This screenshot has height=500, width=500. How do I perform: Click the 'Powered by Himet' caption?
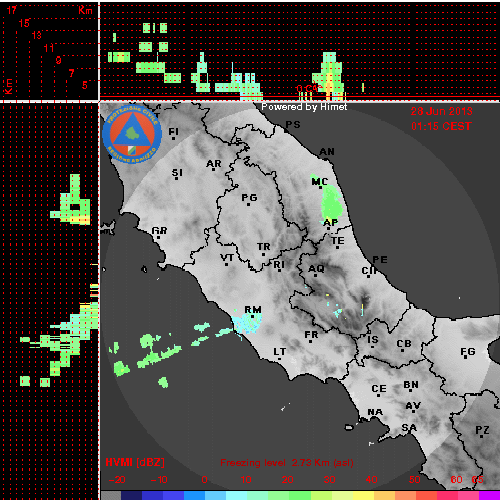(304, 107)
